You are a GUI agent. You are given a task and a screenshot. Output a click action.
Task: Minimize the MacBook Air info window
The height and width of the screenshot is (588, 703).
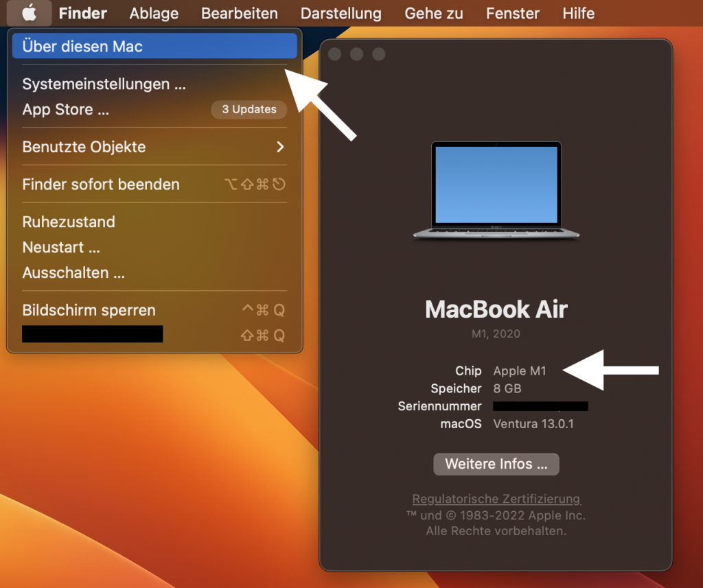356,54
